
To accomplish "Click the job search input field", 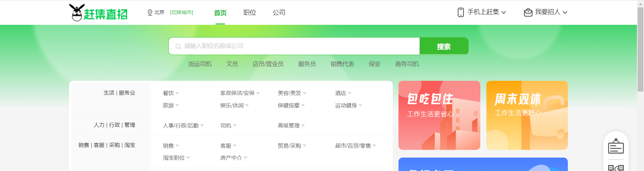I will click(294, 46).
